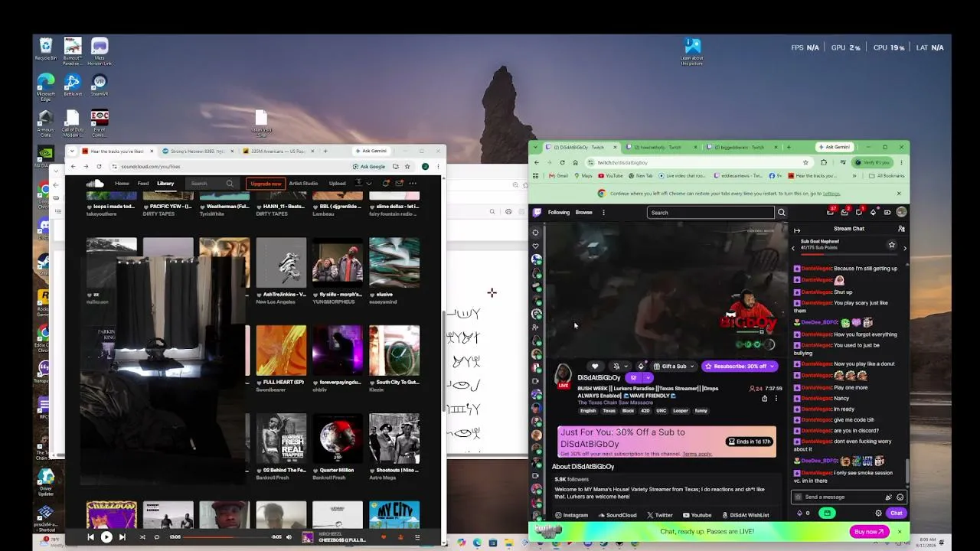Go to next sub goal with right chevron

904,248
